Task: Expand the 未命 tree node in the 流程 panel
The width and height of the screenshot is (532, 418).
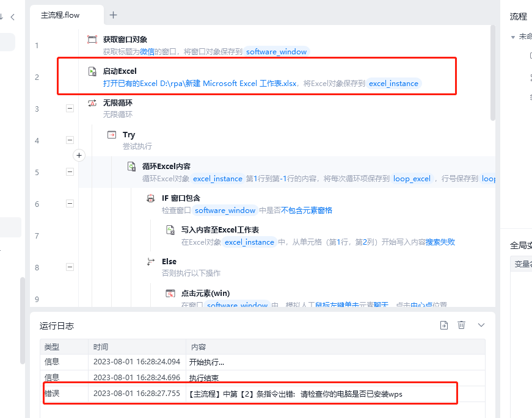Action: coord(513,37)
